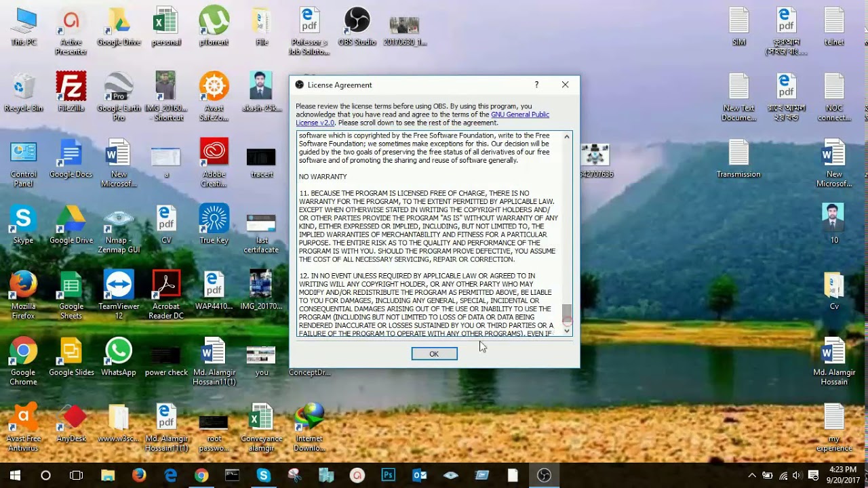The image size is (868, 488).
Task: Close the License Agreement dialog
Action: (565, 85)
